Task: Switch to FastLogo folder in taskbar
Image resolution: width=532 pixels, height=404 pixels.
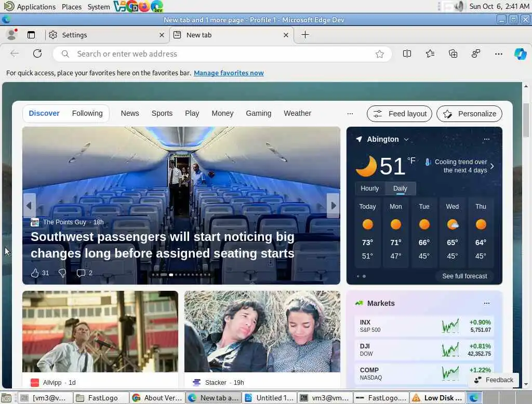Action: click(101, 398)
